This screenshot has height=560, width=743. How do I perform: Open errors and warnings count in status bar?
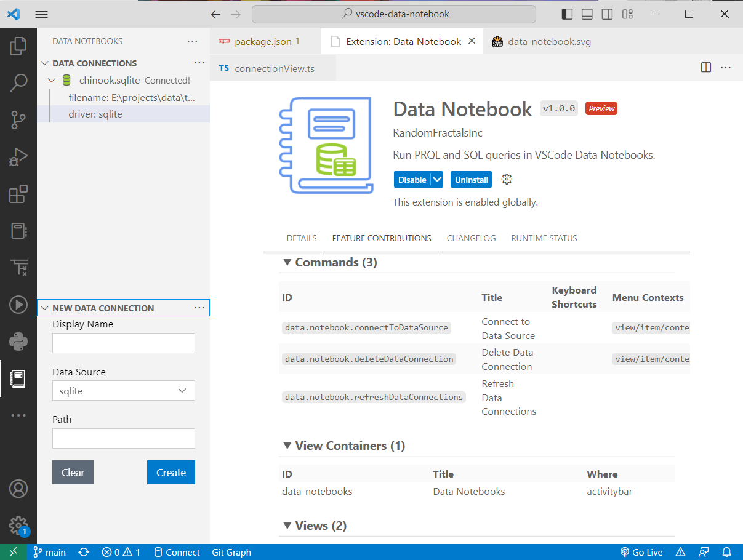[x=121, y=552]
